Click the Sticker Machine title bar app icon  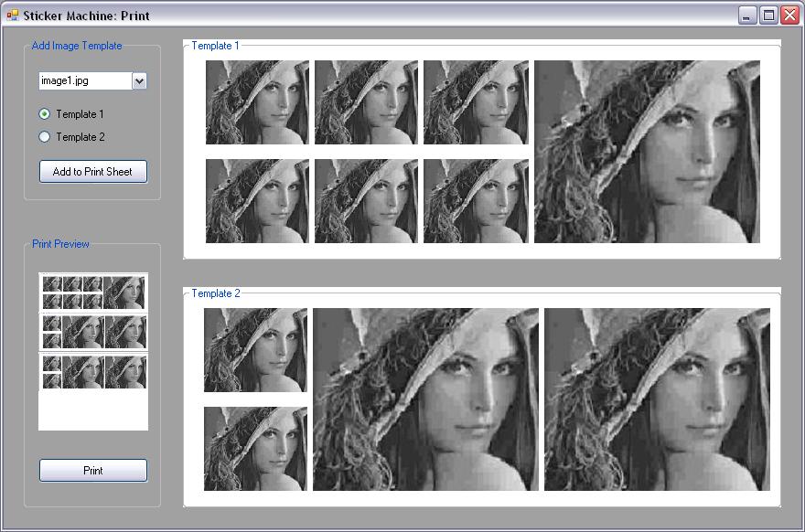[13, 16]
